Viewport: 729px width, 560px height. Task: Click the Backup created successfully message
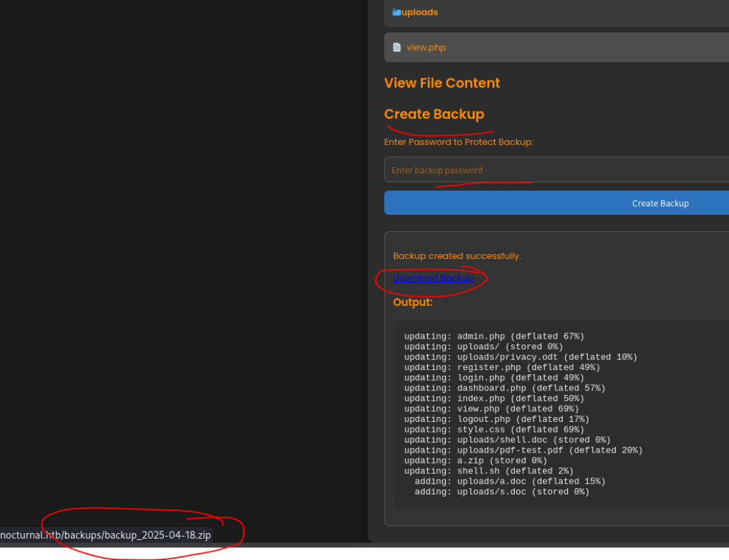pos(457,255)
